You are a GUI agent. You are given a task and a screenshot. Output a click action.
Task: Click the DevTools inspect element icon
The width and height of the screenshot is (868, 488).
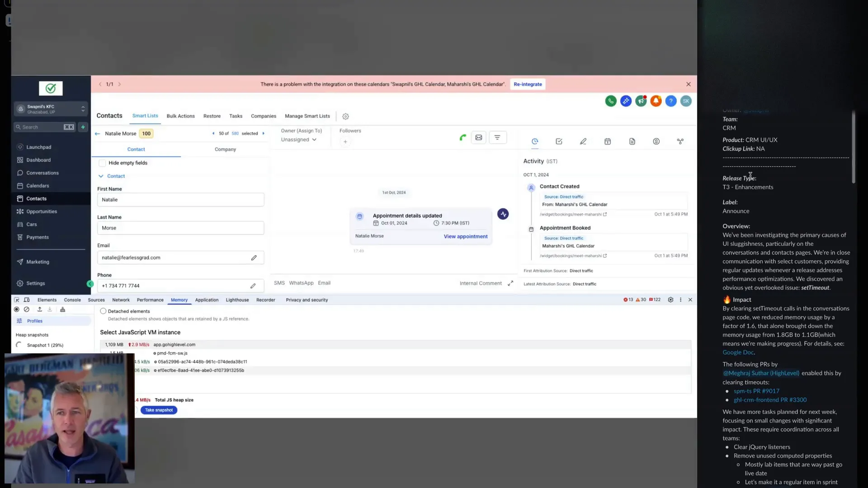tap(17, 300)
